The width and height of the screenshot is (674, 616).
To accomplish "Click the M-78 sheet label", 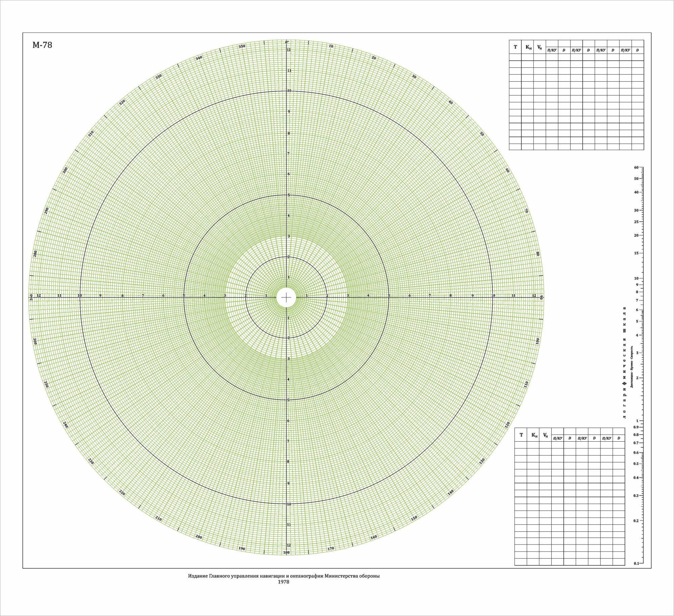I will coord(42,45).
